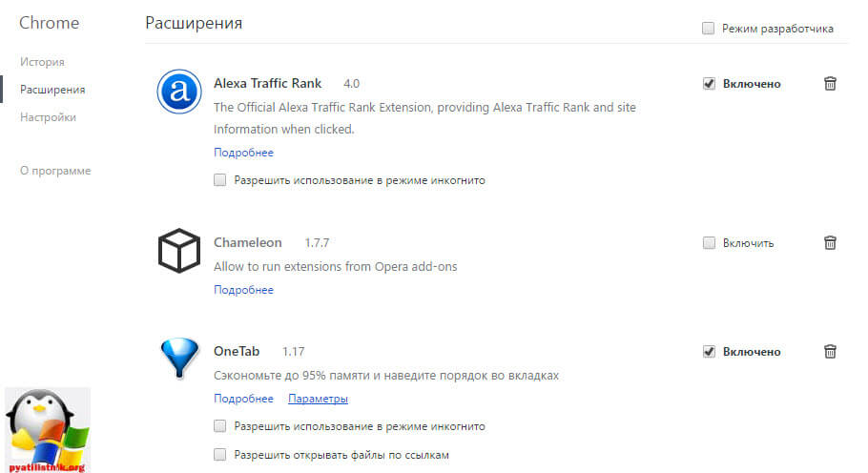Viewport: 868px width, 473px height.
Task: Allow OneTab to open file links
Action: (220, 455)
